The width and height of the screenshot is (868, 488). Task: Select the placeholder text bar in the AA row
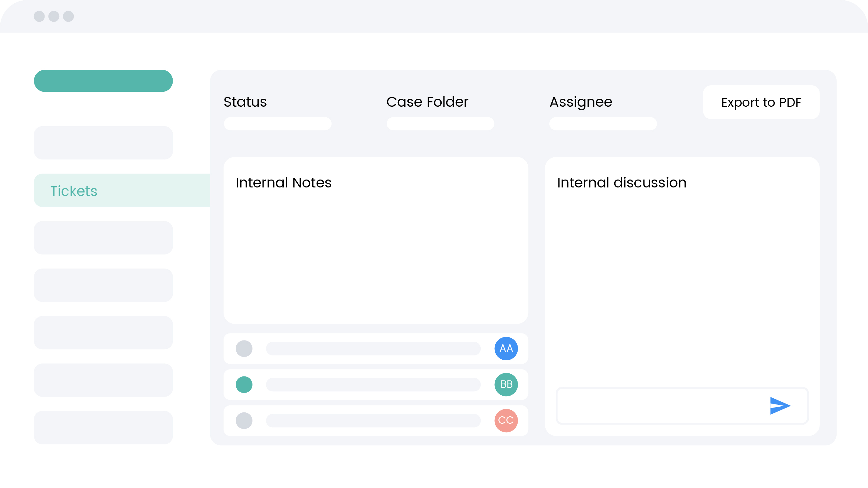pos(373,349)
